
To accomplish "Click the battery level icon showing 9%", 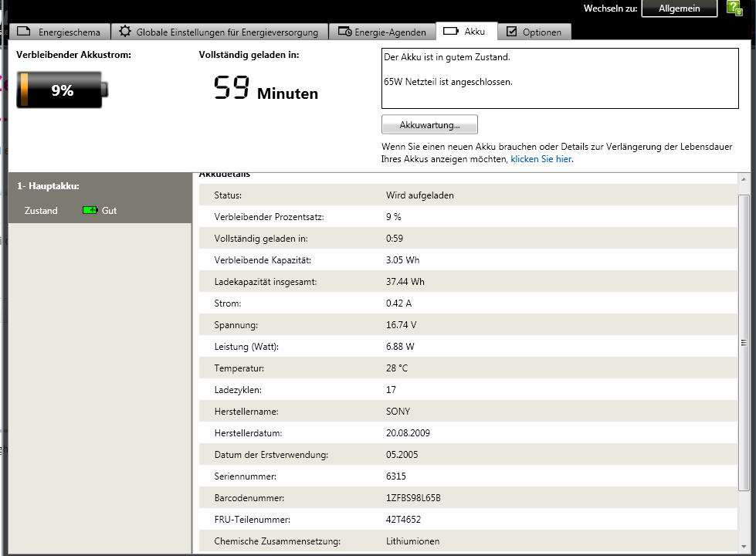I will 62,90.
